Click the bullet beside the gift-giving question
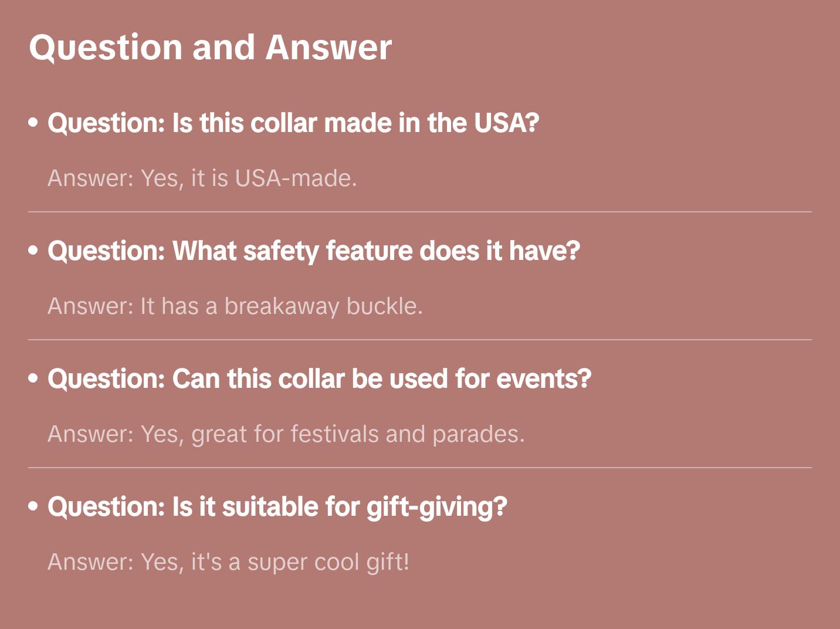 coord(33,506)
